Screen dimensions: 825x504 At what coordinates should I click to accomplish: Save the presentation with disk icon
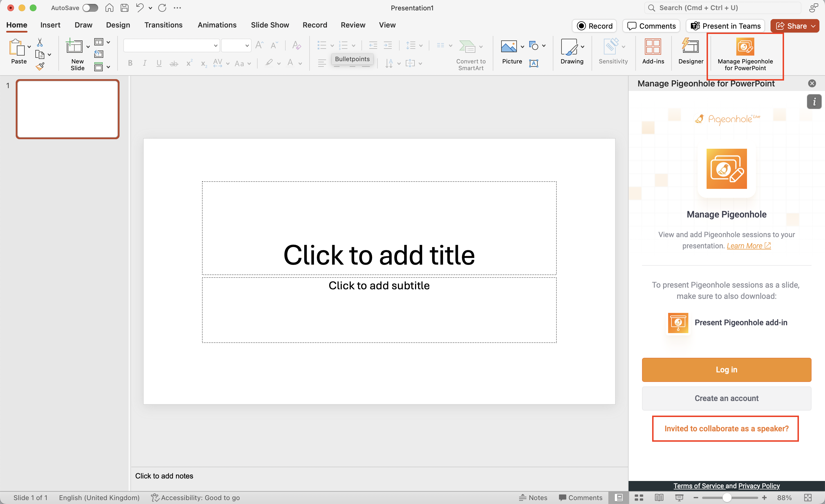click(125, 8)
